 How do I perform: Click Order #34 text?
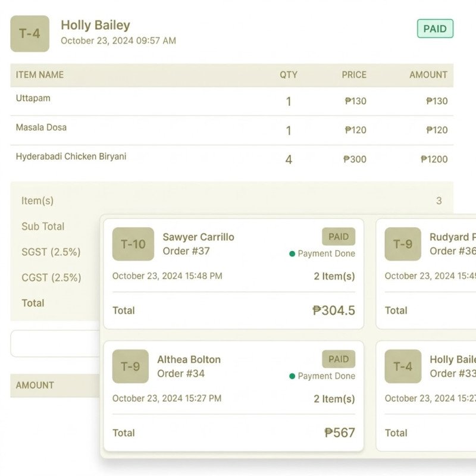(181, 374)
